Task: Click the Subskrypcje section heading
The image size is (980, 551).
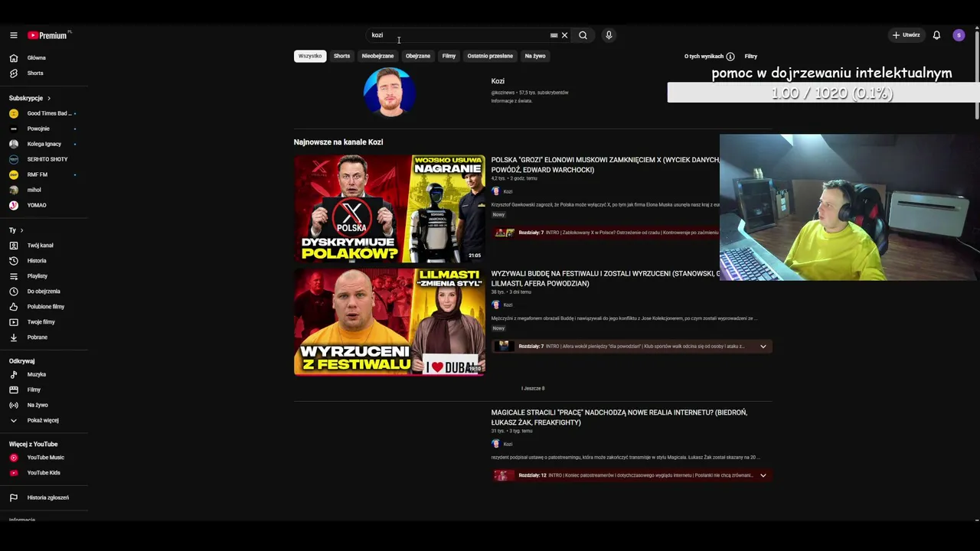Action: [26, 99]
